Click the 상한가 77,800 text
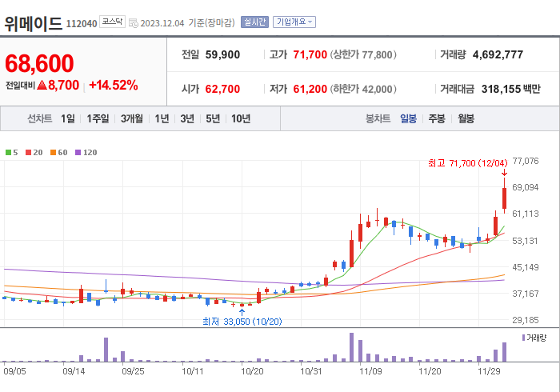This screenshot has height=392, width=560. click(x=363, y=54)
